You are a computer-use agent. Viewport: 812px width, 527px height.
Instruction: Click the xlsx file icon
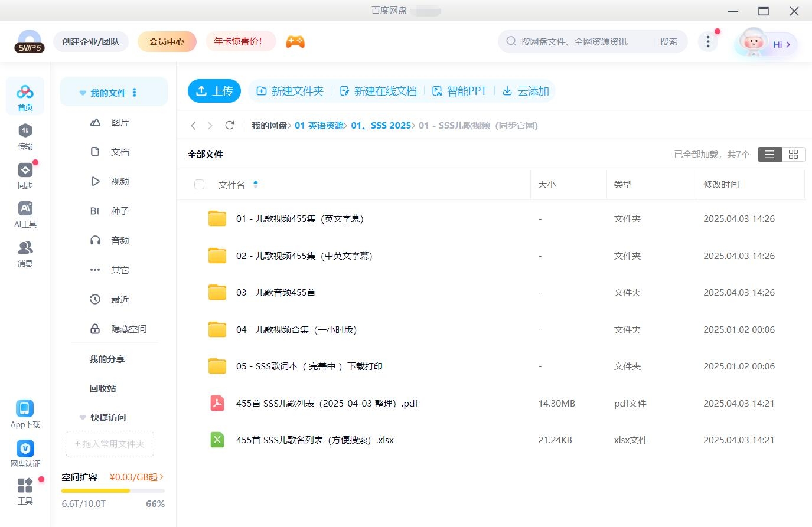click(x=217, y=440)
